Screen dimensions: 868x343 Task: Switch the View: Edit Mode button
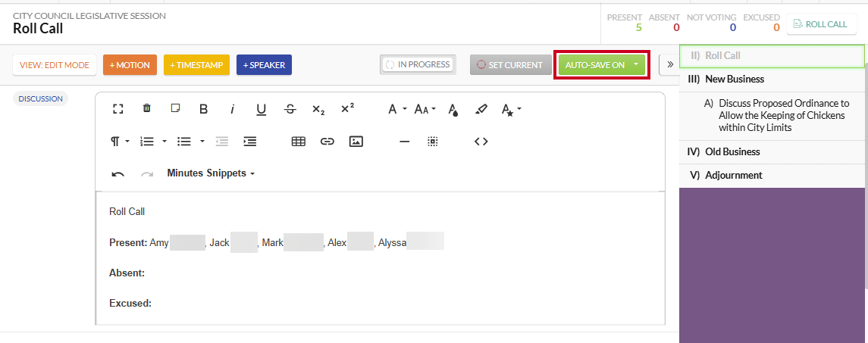pyautogui.click(x=55, y=64)
